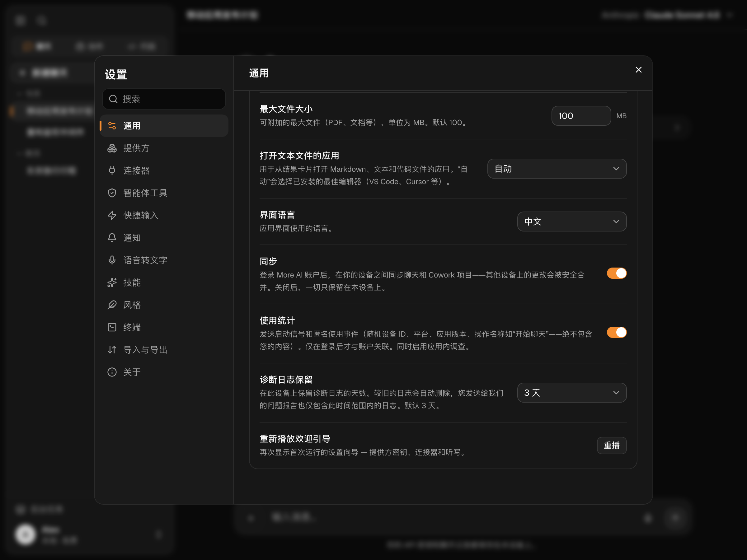This screenshot has height=560, width=747.
Task: Click the sliders icon next to 通用
Action: pyautogui.click(x=112, y=126)
